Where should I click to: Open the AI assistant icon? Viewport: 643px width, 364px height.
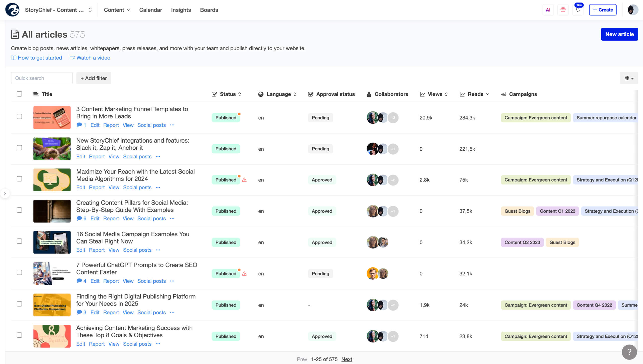(548, 10)
